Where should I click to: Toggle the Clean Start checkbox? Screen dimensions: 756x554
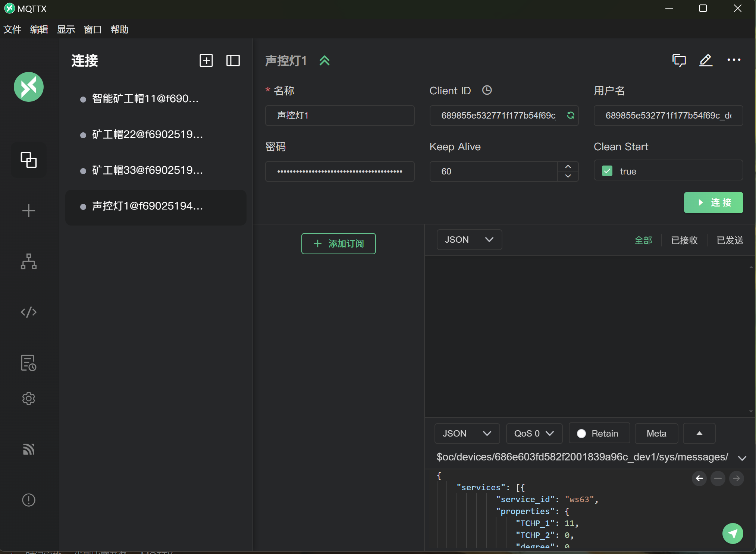coord(607,171)
